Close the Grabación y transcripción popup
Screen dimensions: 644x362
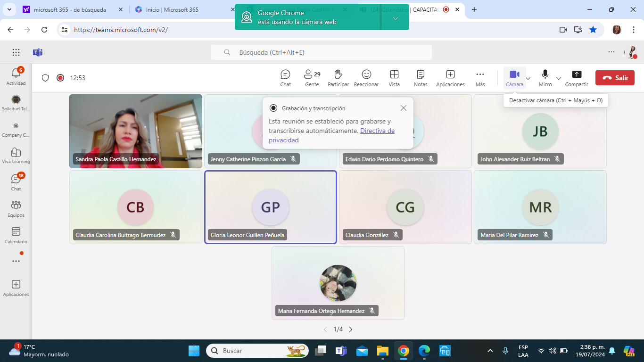[403, 108]
